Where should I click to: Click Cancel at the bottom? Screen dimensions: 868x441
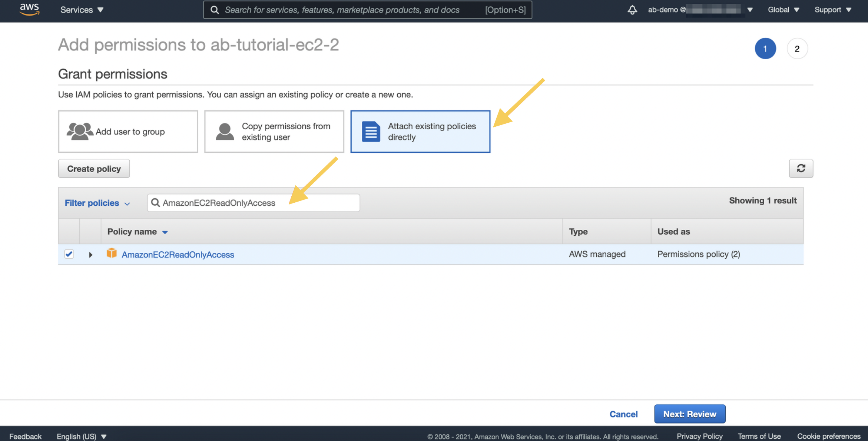(x=623, y=414)
